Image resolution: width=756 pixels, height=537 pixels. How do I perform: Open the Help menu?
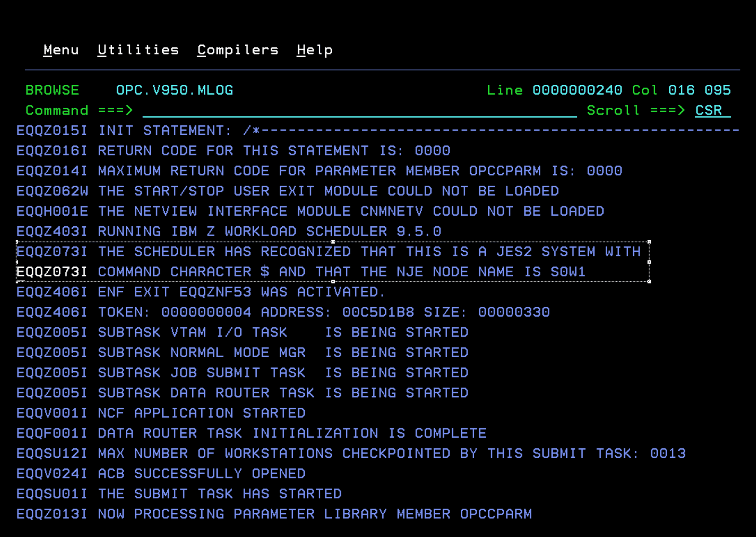314,50
